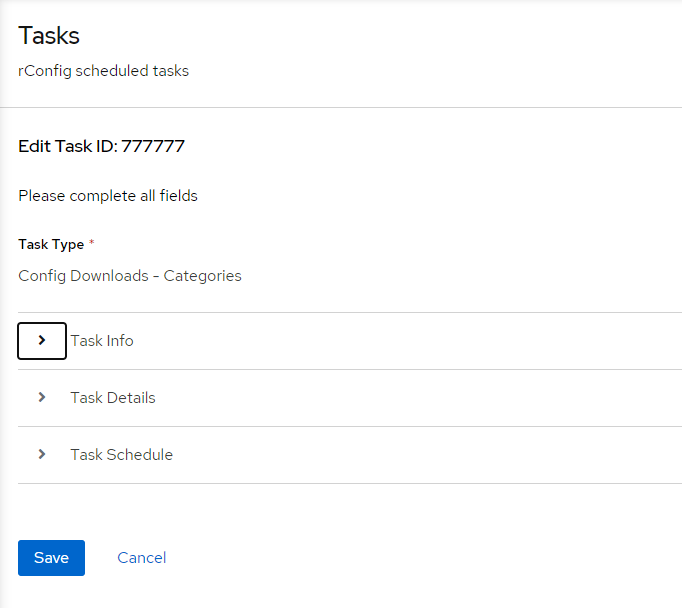
Task: Click the Task Type field label
Action: (x=51, y=244)
